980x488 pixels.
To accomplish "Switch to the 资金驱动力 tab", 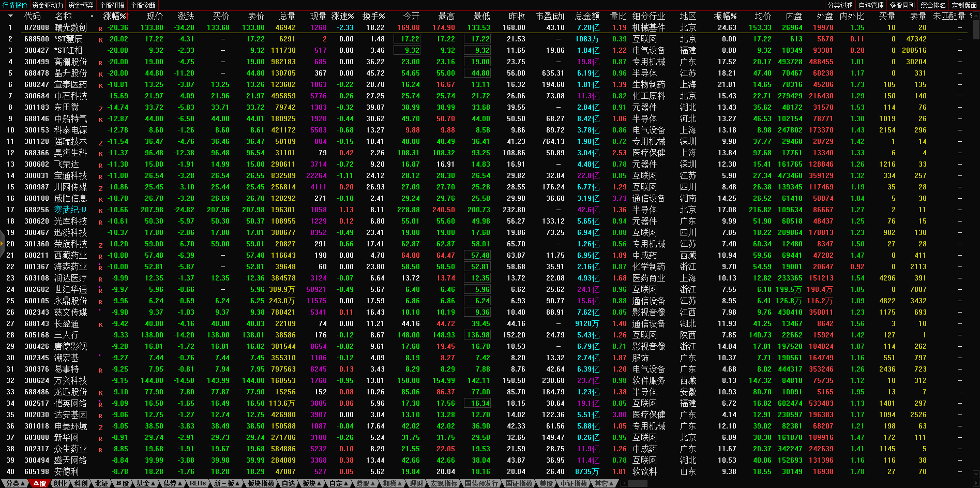I will click(48, 5).
